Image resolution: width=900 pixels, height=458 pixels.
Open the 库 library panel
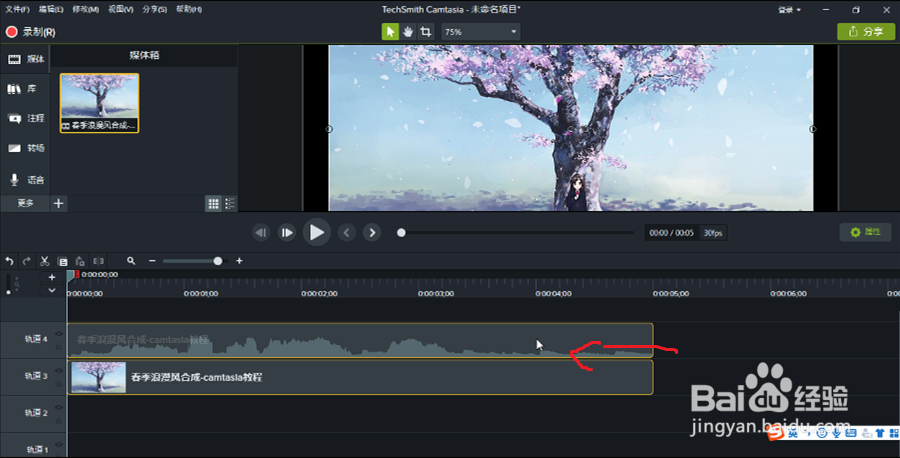(25, 89)
